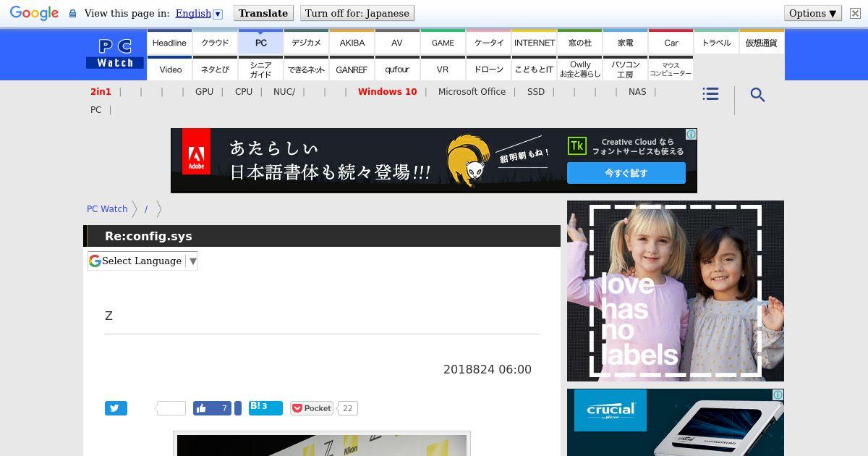The height and width of the screenshot is (456, 868).
Task: Click the 2in1 topic link
Action: click(x=101, y=91)
